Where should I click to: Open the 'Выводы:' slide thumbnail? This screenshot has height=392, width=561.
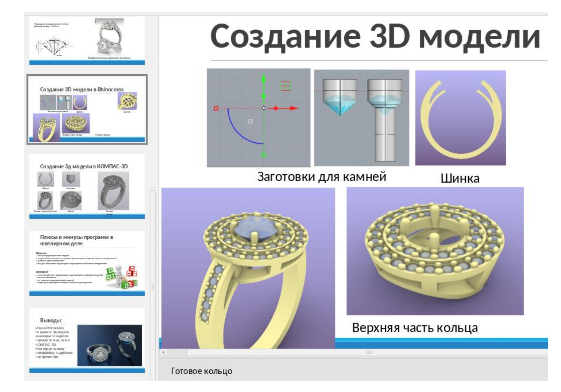pyautogui.click(x=87, y=340)
